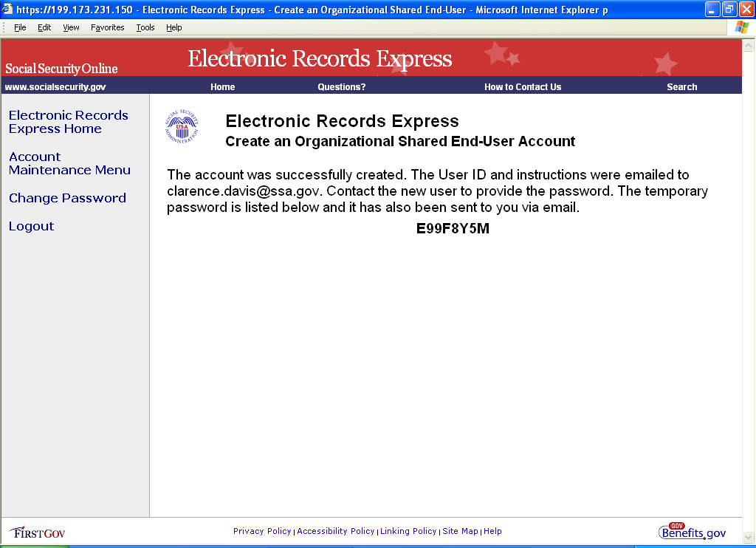Click the Windows flag logo in menu bar
Screen dimensions: 756x548
(741, 27)
